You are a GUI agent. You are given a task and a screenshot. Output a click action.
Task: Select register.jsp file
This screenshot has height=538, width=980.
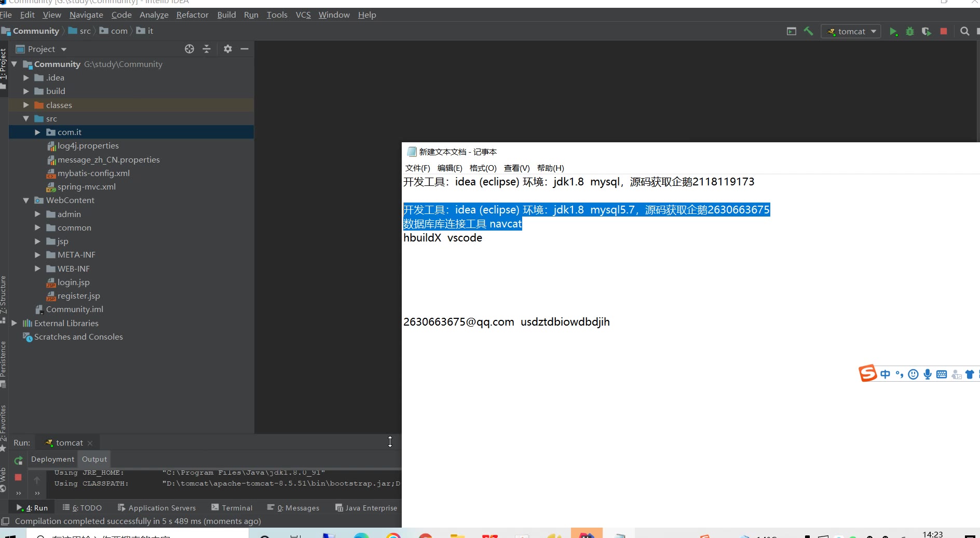78,295
